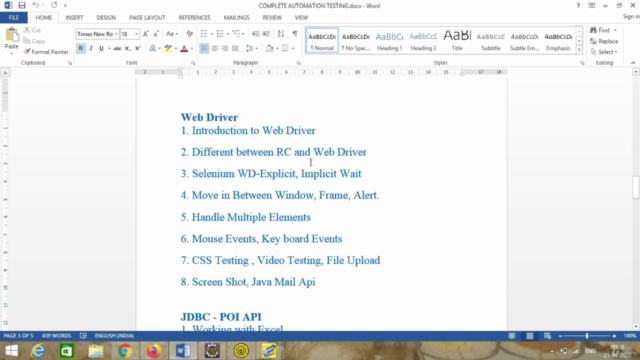The image size is (640, 360).
Task: Toggle superscript formatting
Action: (138, 49)
